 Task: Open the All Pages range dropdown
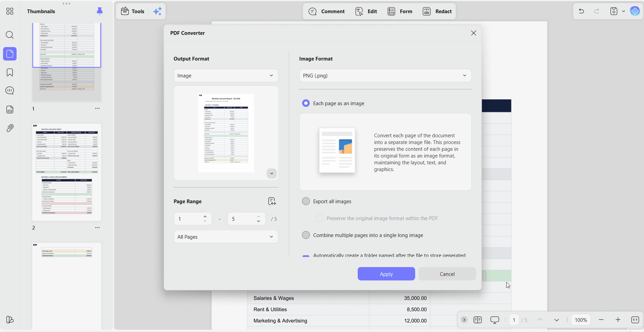(x=226, y=237)
